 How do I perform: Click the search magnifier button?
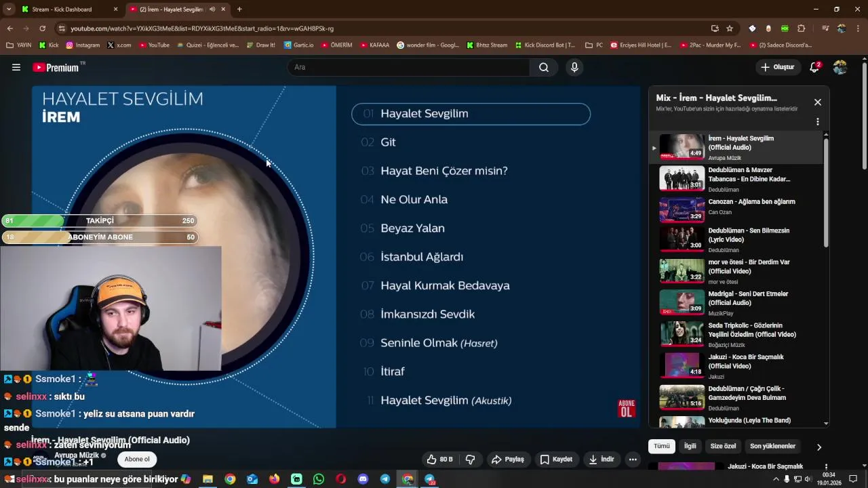544,67
